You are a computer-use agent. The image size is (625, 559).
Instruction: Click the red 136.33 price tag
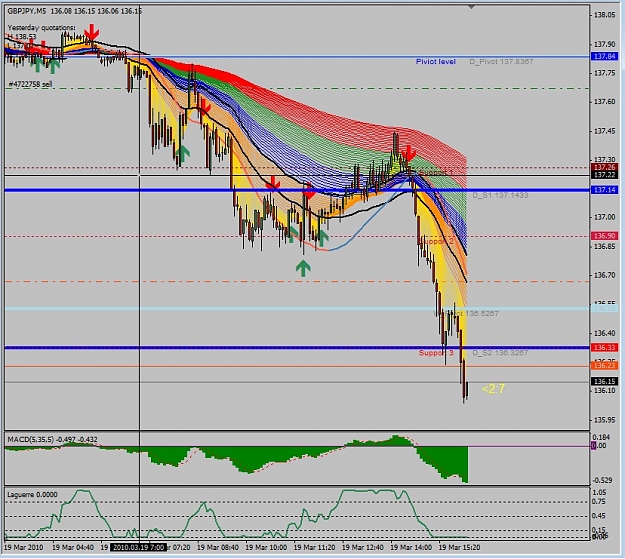click(605, 347)
